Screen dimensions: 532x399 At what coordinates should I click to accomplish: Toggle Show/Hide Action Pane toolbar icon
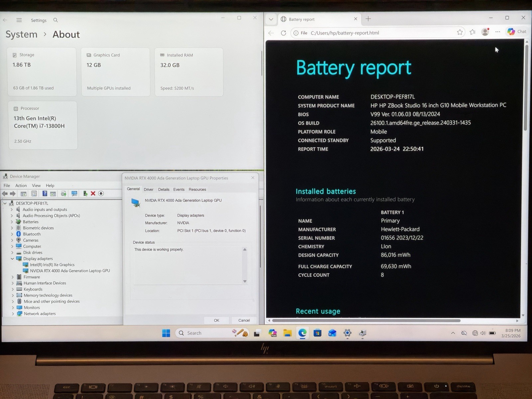[53, 194]
